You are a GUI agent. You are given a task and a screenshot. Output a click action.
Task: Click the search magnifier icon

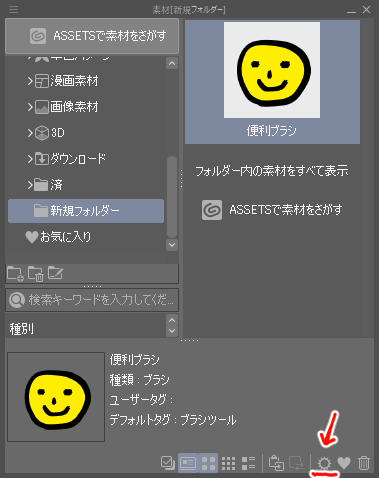[x=17, y=300]
